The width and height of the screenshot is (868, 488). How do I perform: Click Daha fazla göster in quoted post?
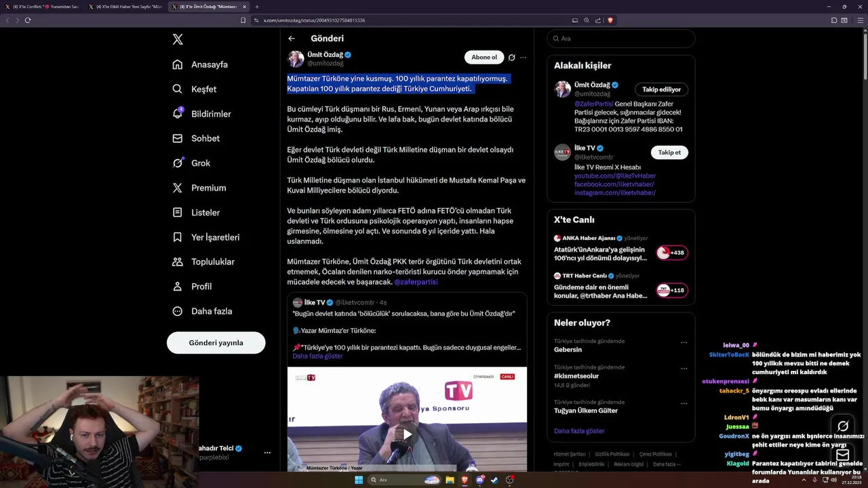(x=317, y=356)
